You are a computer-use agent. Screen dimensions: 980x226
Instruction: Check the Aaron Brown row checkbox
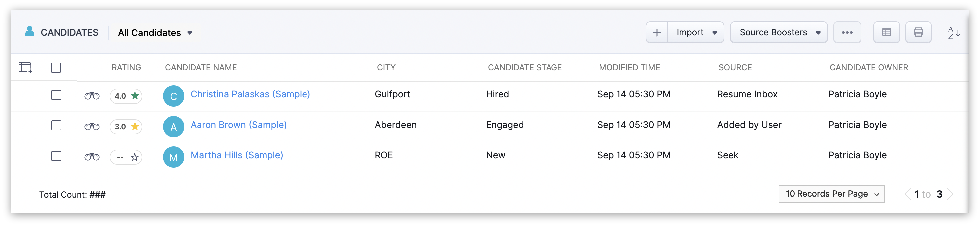(x=56, y=126)
